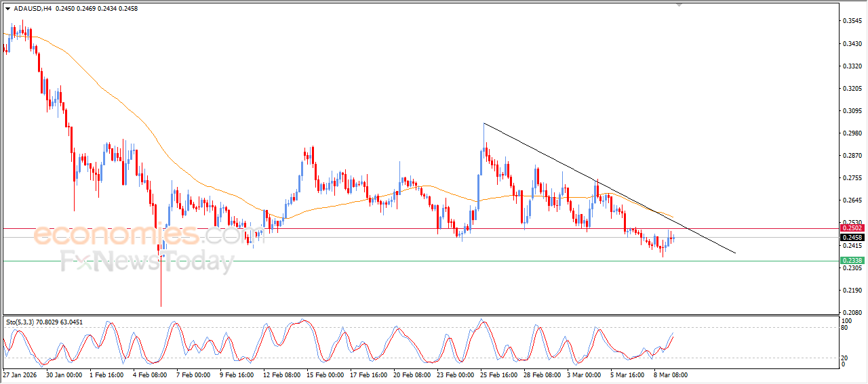Click the 27 Jan 2026 date label
Image resolution: width=868 pixels, height=384 pixels.
click(20, 375)
